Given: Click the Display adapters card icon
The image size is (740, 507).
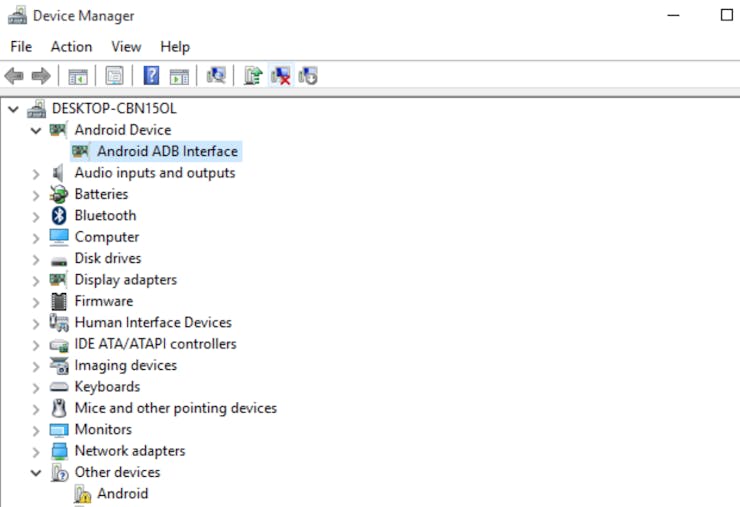Looking at the screenshot, I should 58,279.
